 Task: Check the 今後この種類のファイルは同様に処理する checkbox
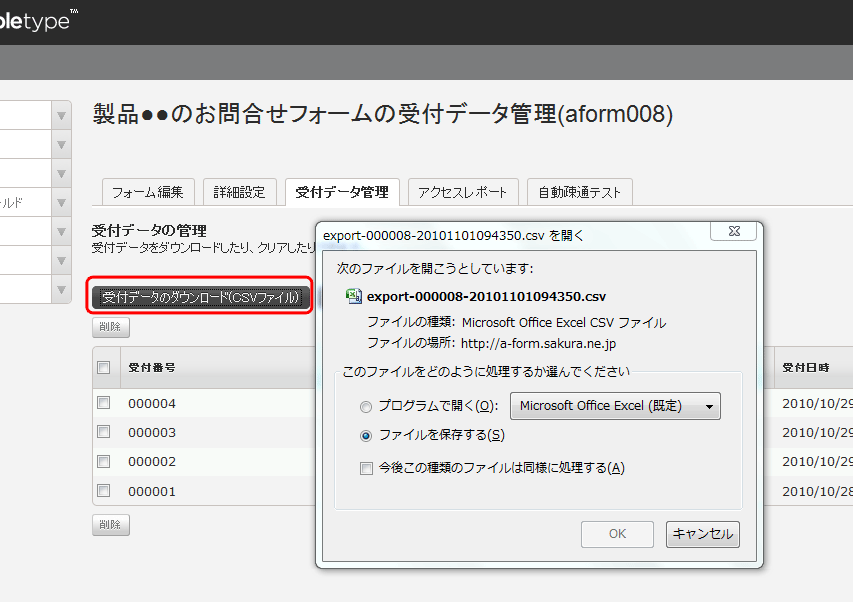[x=366, y=467]
